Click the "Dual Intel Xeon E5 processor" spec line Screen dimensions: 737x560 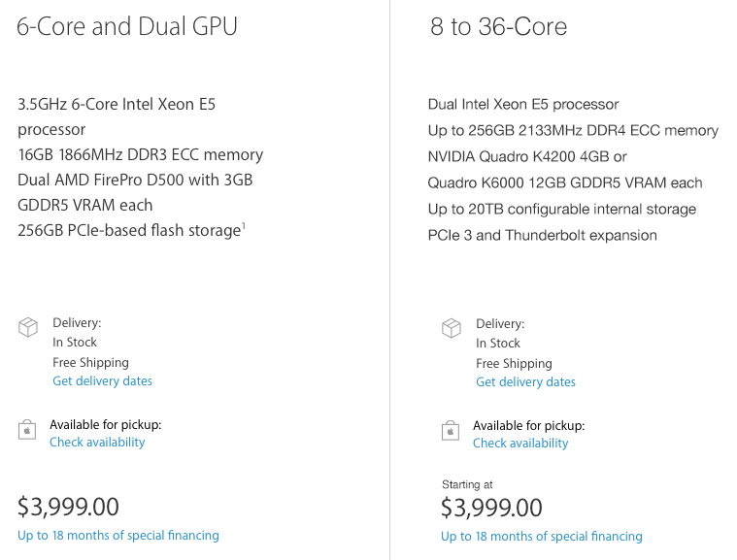[x=523, y=105]
